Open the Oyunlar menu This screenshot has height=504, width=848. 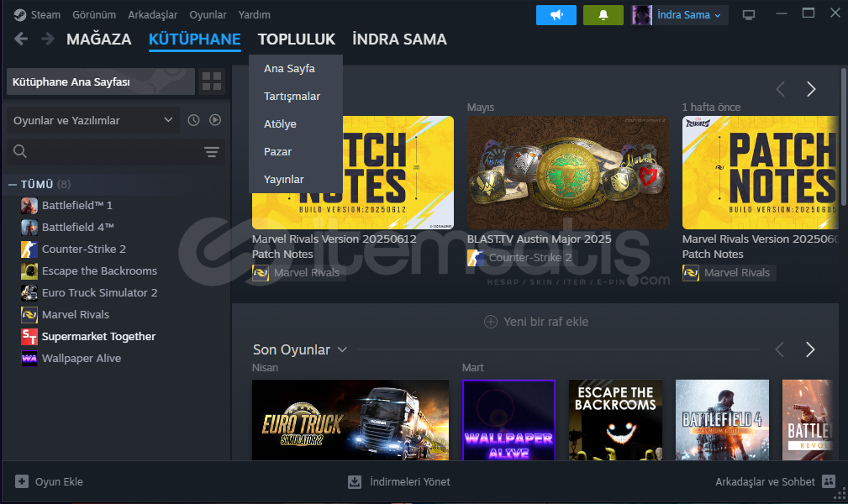208,14
